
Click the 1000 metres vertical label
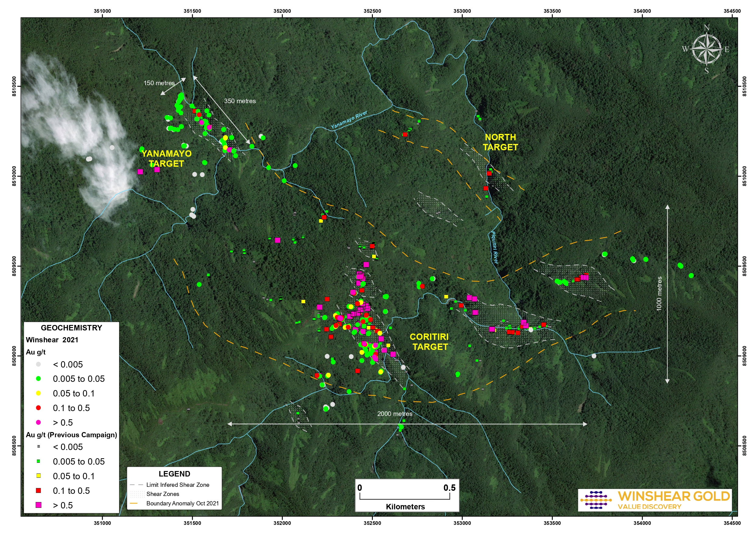coord(659,294)
